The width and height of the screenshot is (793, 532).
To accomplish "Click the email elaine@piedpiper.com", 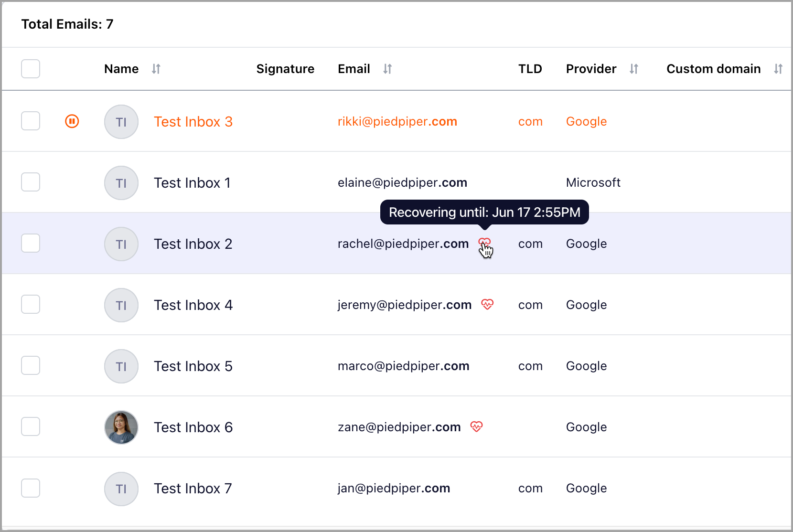I will (x=402, y=183).
